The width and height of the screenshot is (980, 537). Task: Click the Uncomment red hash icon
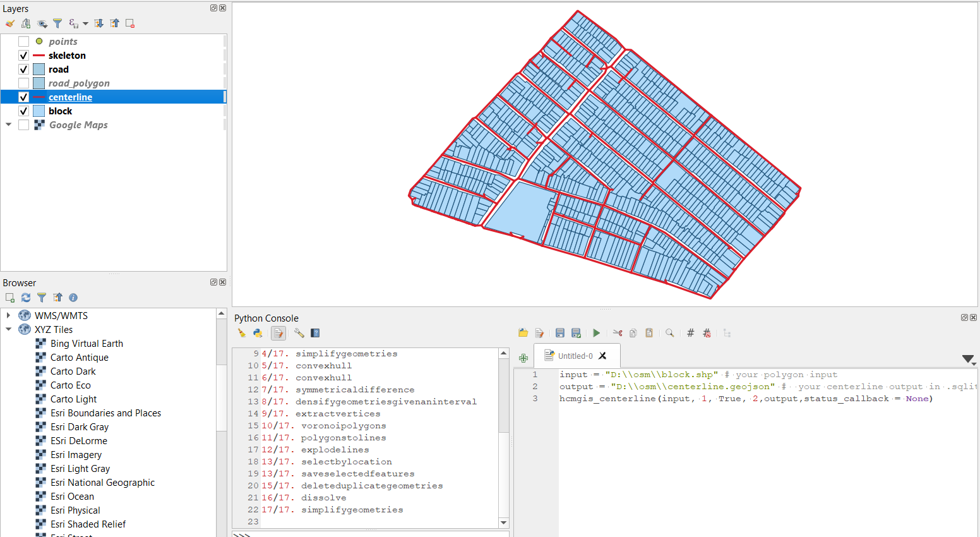[x=707, y=333]
